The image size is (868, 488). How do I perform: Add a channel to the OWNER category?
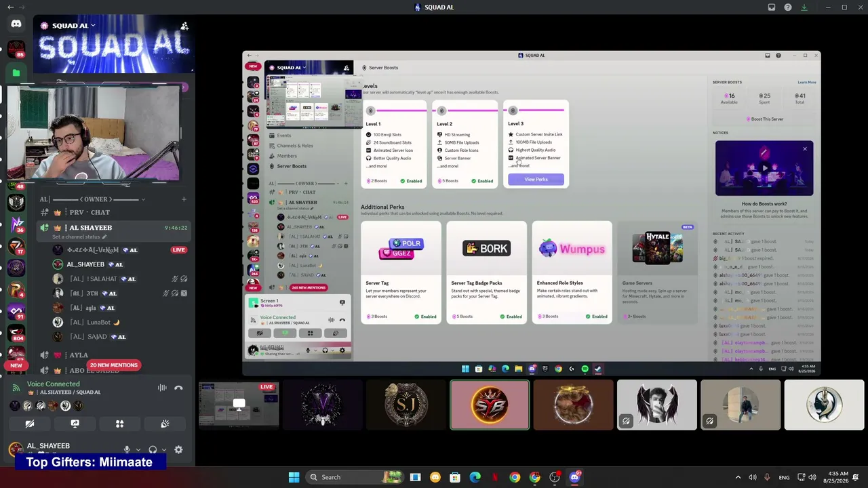tap(184, 199)
